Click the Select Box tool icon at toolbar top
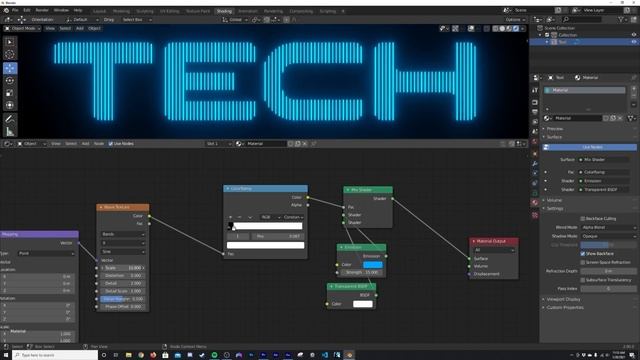Viewport: 640px width, 360px height. pos(10,42)
